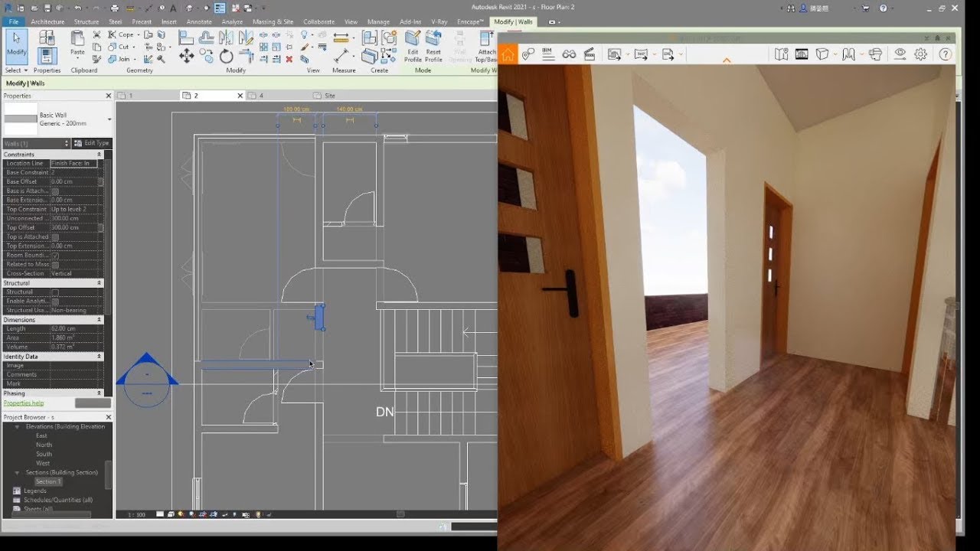Click the Join geometry button

point(119,59)
